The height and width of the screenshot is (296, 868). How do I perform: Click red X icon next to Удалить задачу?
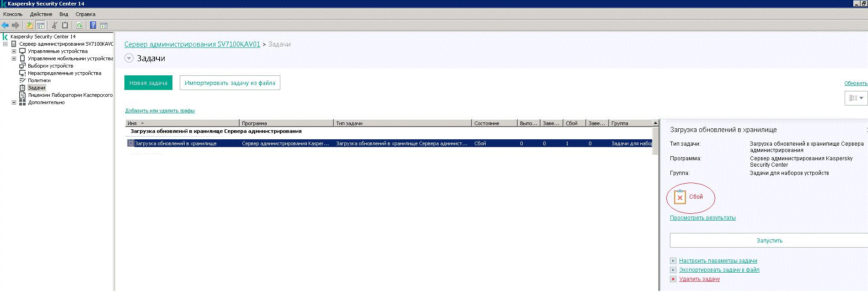tap(673, 279)
